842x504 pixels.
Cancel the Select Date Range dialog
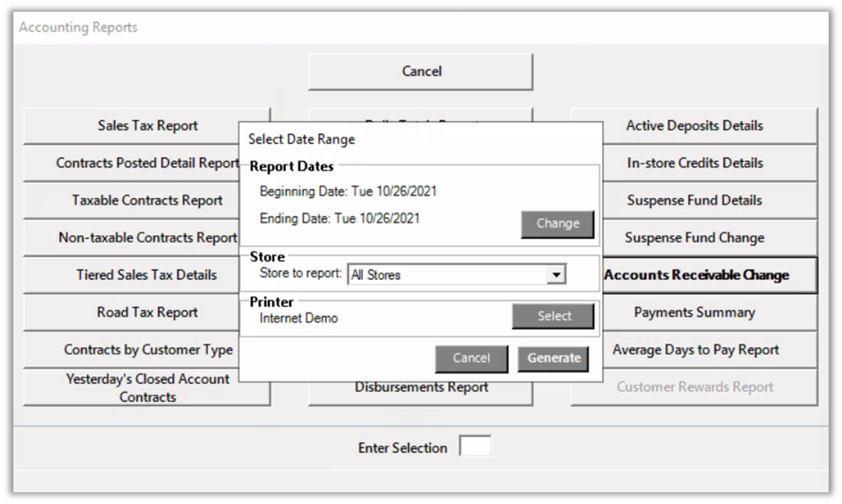(471, 358)
